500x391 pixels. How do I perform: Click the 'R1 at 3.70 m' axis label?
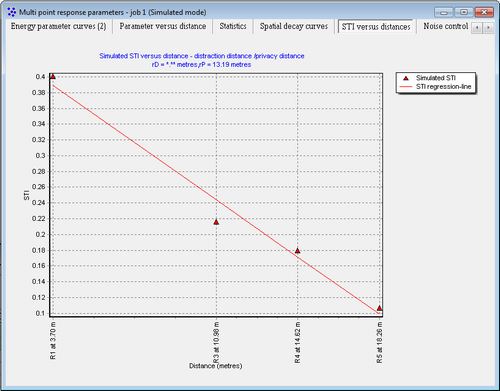(x=53, y=341)
